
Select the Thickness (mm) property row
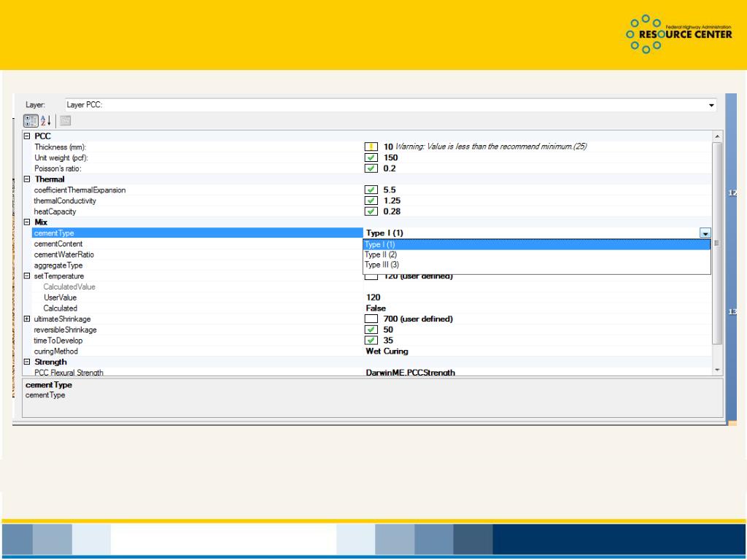(60, 147)
